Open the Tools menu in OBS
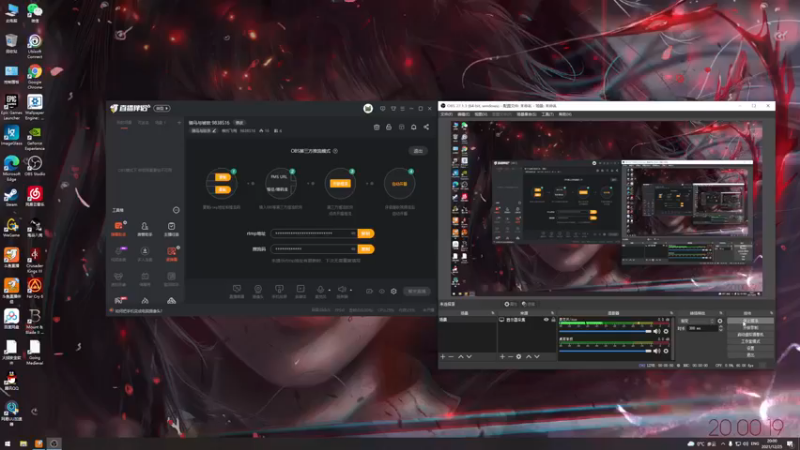This screenshot has width=800, height=450. tap(547, 115)
